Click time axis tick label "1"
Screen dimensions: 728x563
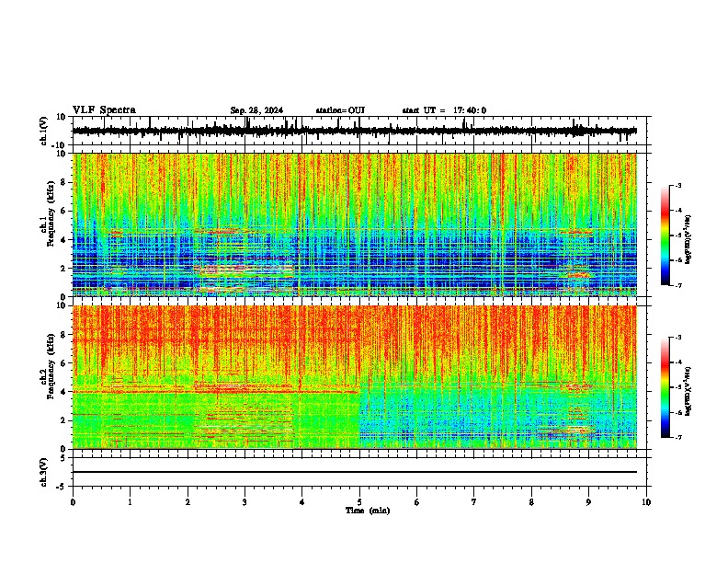click(x=130, y=502)
